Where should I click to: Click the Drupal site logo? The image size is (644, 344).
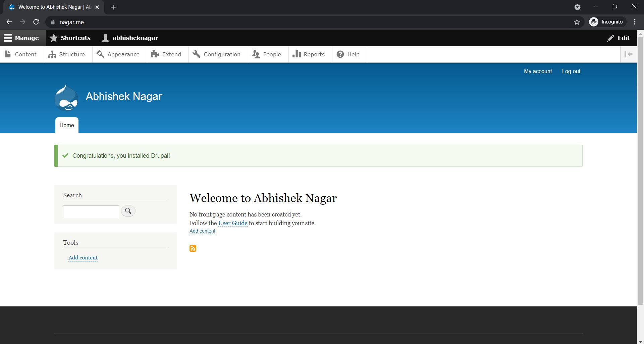point(66,98)
